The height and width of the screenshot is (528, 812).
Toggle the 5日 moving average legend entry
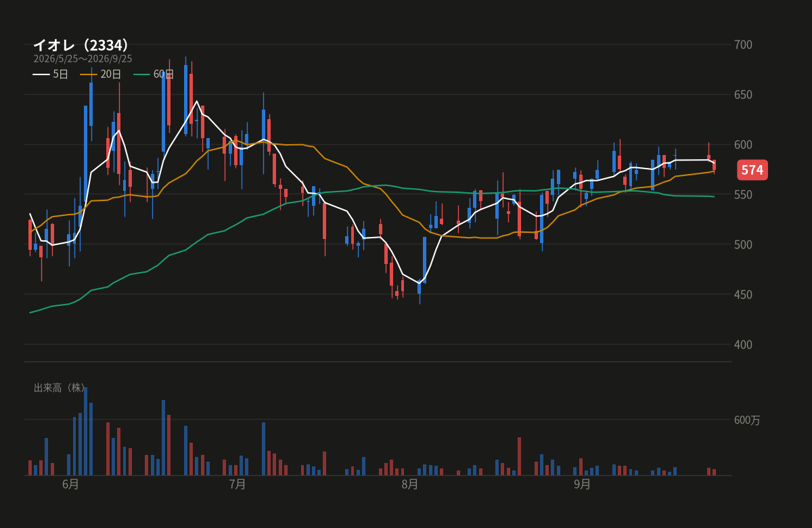tap(51, 74)
